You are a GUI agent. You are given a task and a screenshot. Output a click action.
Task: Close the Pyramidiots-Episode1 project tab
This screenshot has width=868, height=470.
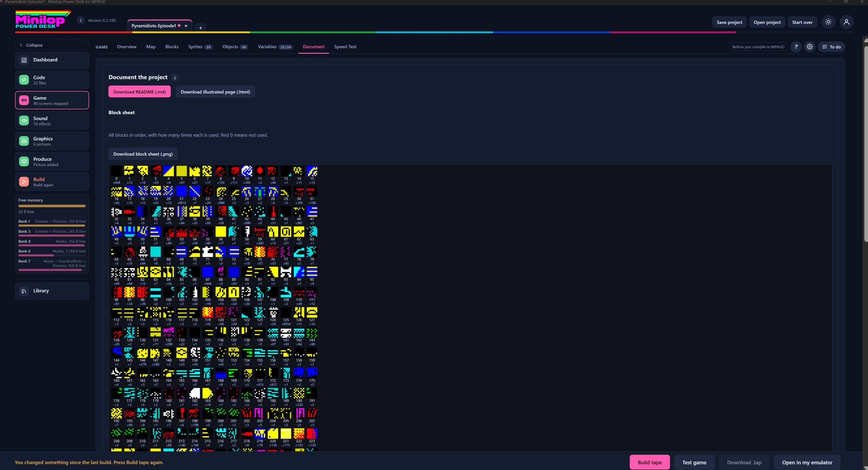[x=186, y=26]
